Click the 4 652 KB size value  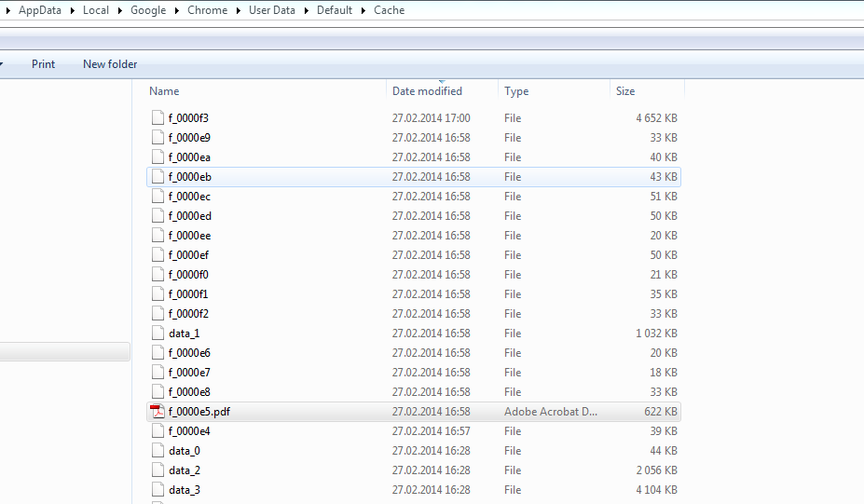click(x=656, y=118)
